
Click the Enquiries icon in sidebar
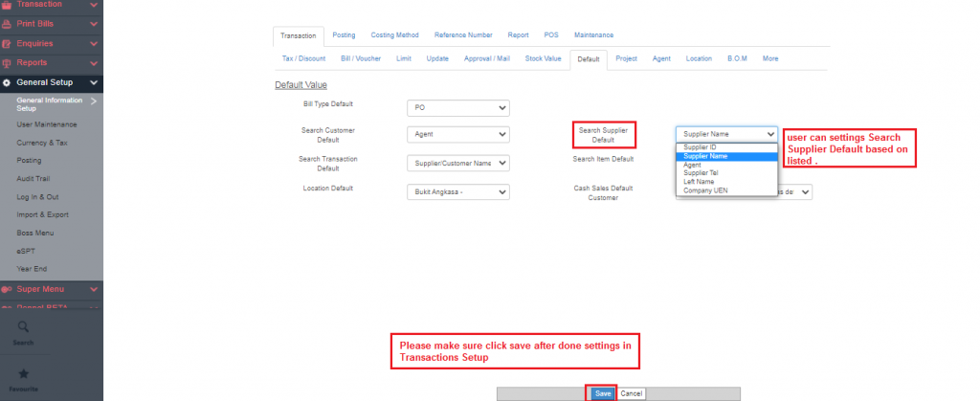point(7,43)
